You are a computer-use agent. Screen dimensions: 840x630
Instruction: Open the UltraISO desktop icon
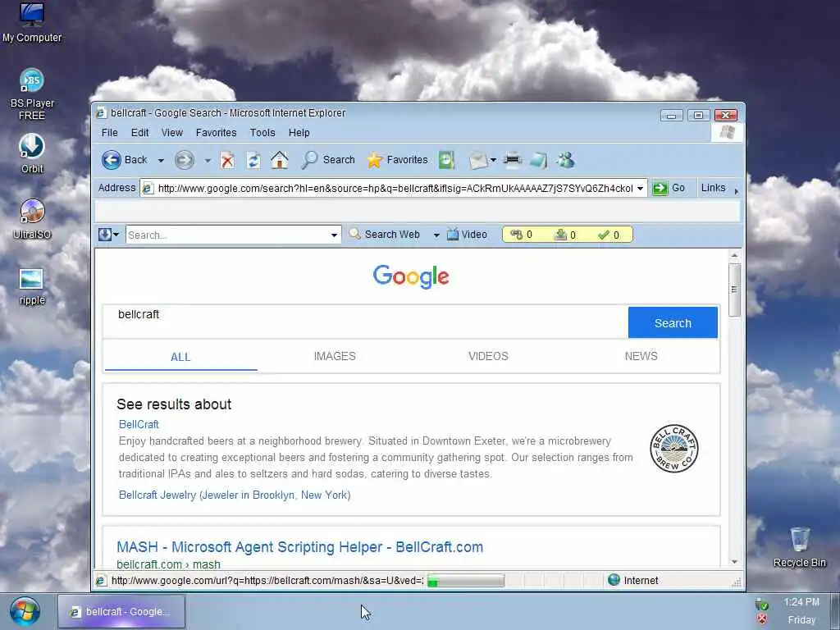tap(32, 218)
